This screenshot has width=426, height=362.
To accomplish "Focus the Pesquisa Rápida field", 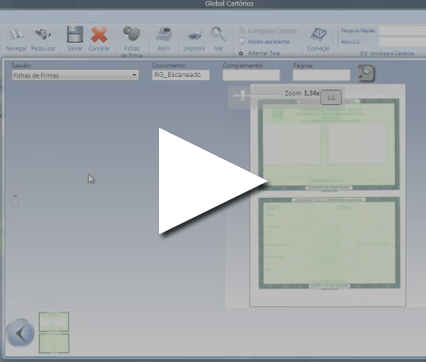I will coord(402,31).
